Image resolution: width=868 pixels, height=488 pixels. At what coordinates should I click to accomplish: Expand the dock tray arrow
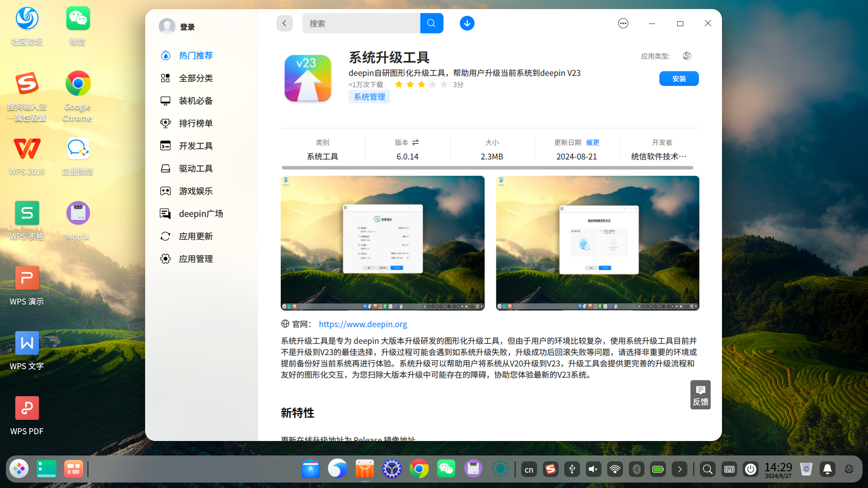(679, 469)
